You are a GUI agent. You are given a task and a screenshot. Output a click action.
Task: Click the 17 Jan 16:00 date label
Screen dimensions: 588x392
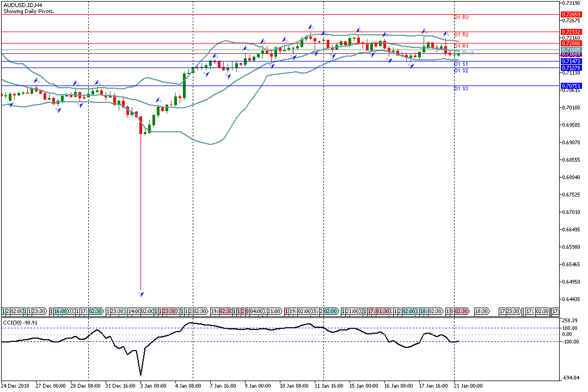433,386
